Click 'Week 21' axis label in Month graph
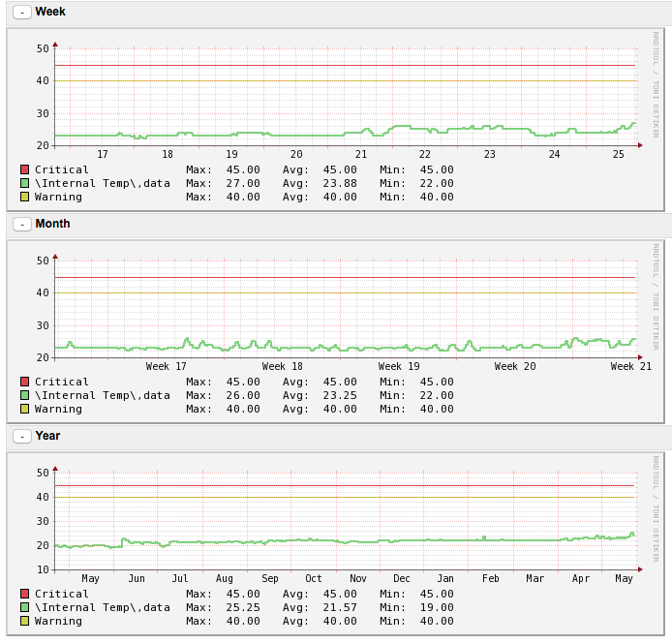 [x=631, y=367]
